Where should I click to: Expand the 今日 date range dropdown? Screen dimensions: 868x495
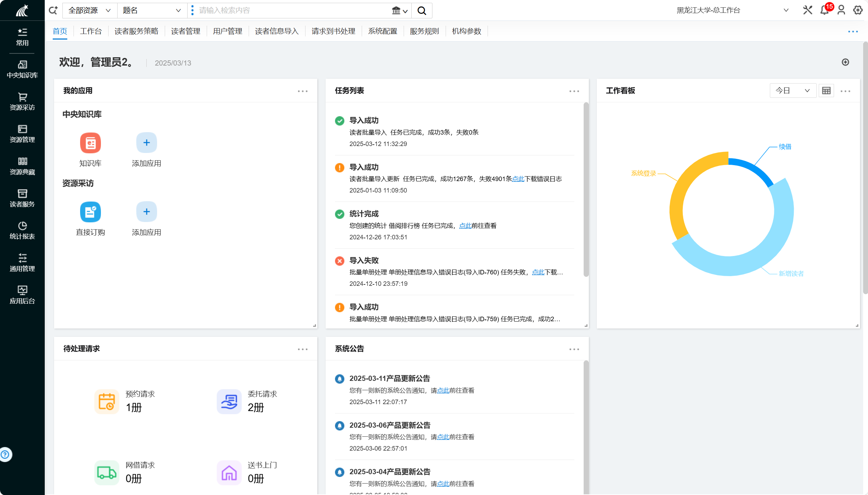(792, 91)
